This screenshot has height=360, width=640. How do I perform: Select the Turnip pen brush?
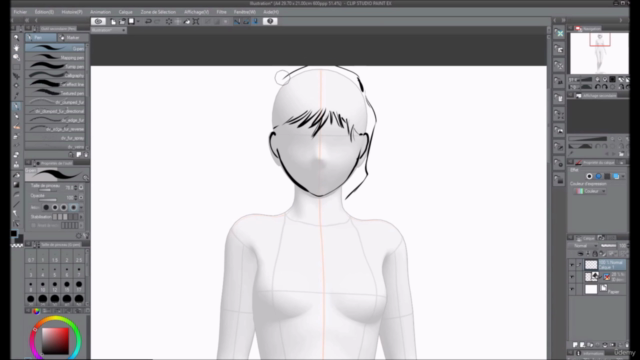[55, 67]
